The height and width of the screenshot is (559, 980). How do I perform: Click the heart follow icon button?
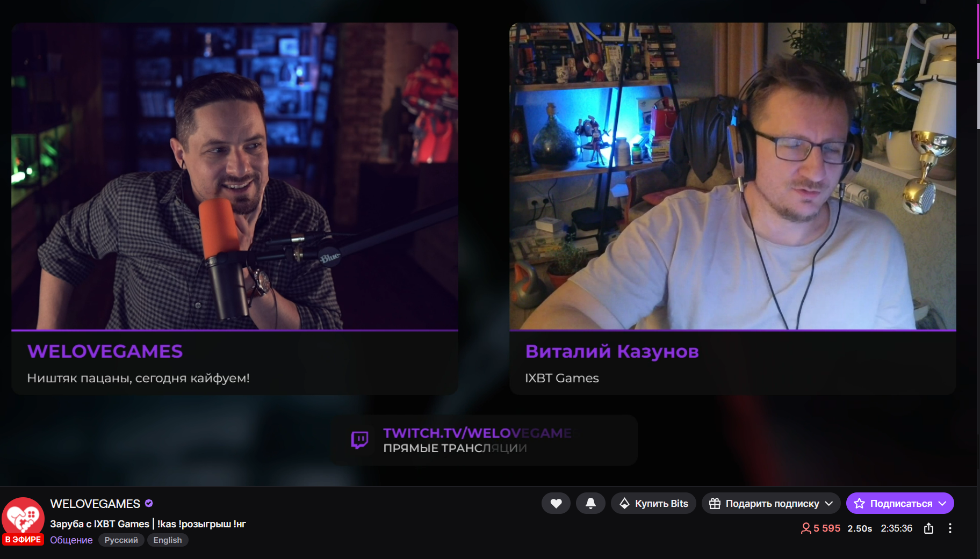click(556, 503)
